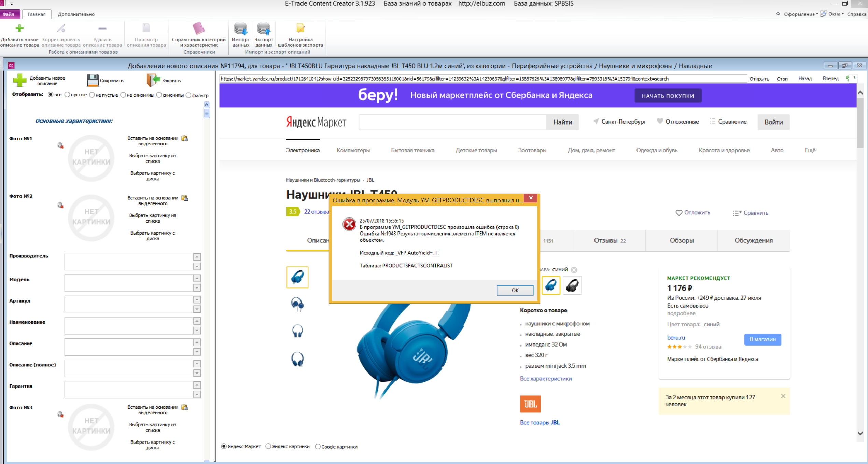868x464 pixels.
Task: Choose the Яндекс картинки source radio button
Action: pyautogui.click(x=268, y=446)
